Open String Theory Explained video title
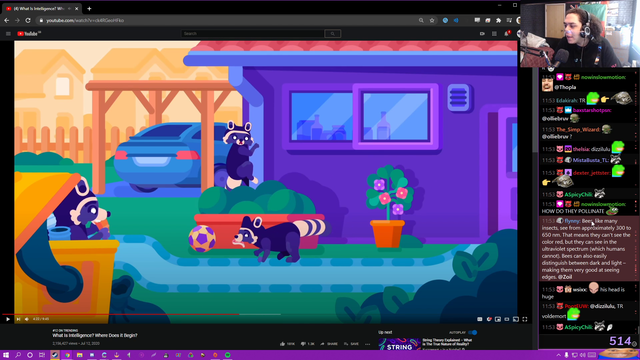Viewport: 640px width, 360px height. [447, 342]
